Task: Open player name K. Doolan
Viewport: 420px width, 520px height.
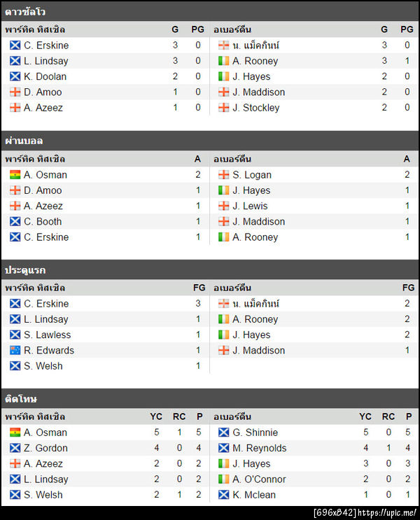Action: (45, 76)
